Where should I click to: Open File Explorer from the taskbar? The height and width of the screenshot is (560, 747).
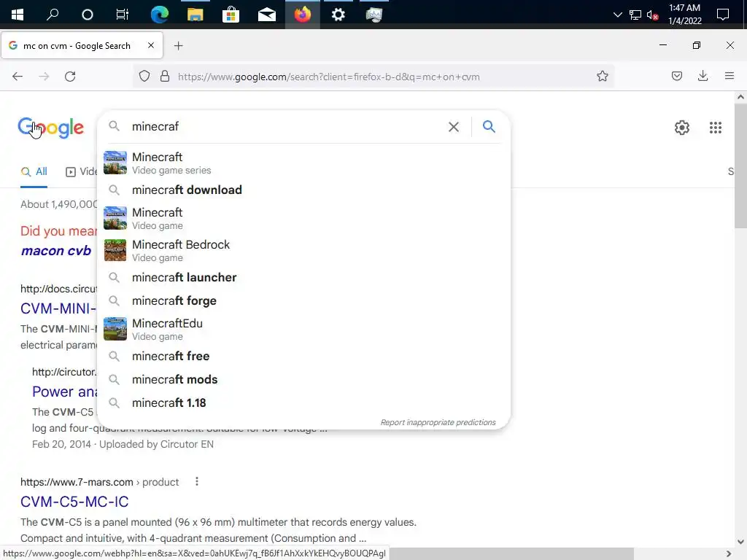click(196, 15)
